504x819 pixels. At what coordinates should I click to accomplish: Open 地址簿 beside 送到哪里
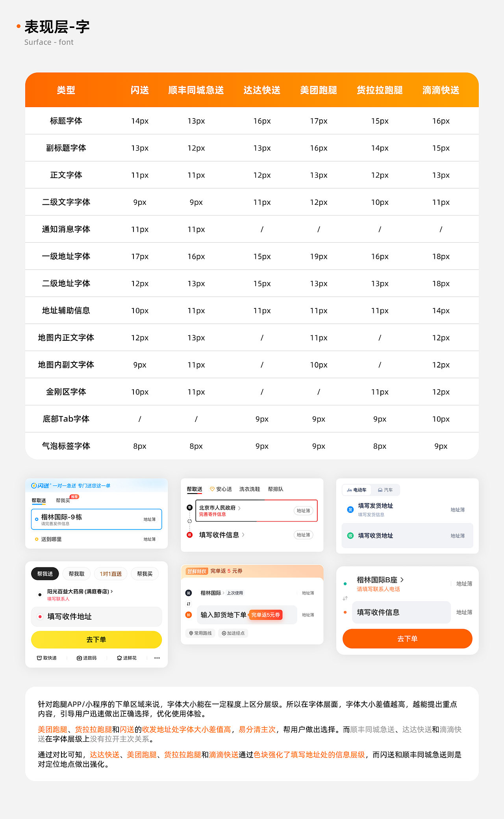149,539
